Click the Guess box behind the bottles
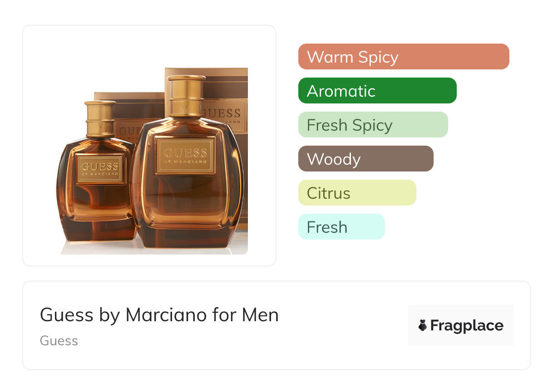The image size is (553, 392). (225, 104)
